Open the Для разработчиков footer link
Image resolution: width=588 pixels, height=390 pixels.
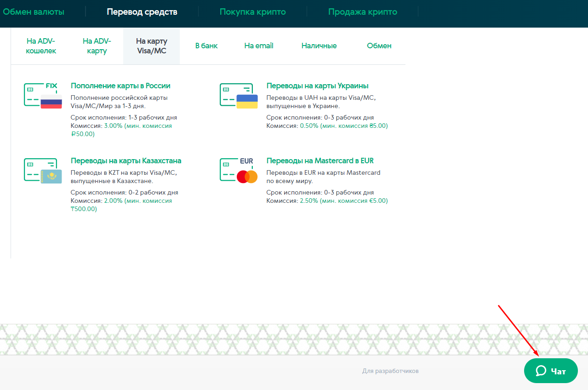390,371
